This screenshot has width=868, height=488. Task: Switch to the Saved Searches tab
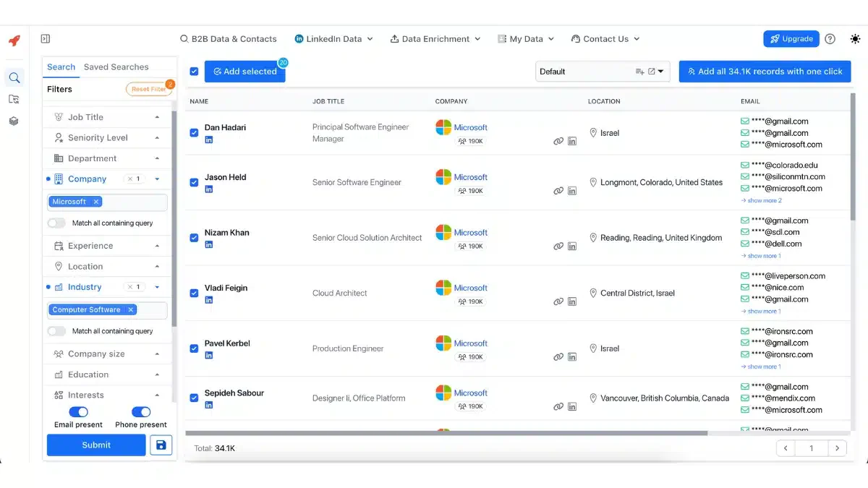116,67
